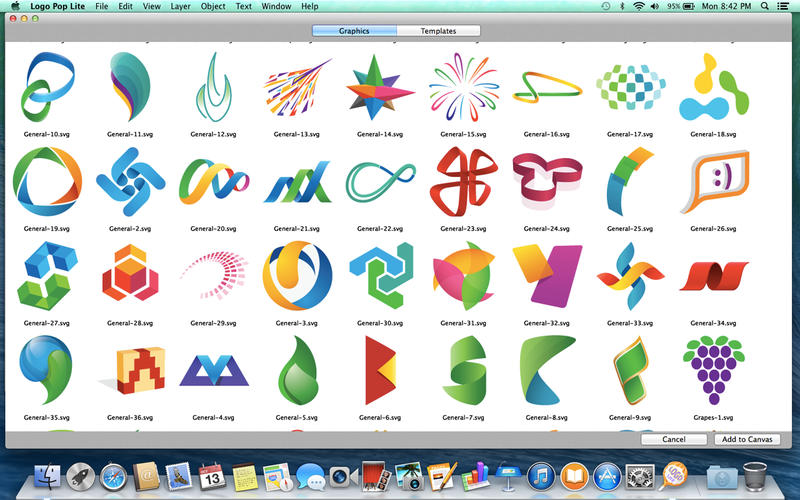This screenshot has height=500, width=800.
Task: Open the Window menu in menu bar
Action: [x=276, y=6]
